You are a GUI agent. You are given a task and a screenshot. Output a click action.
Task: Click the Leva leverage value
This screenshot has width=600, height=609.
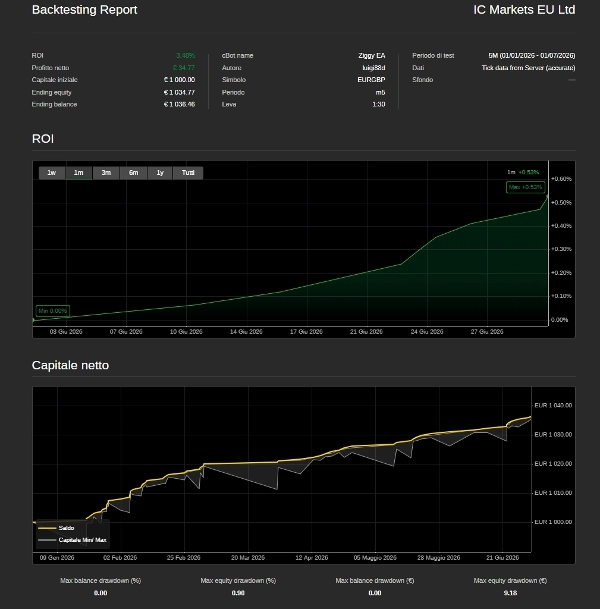[x=379, y=104]
